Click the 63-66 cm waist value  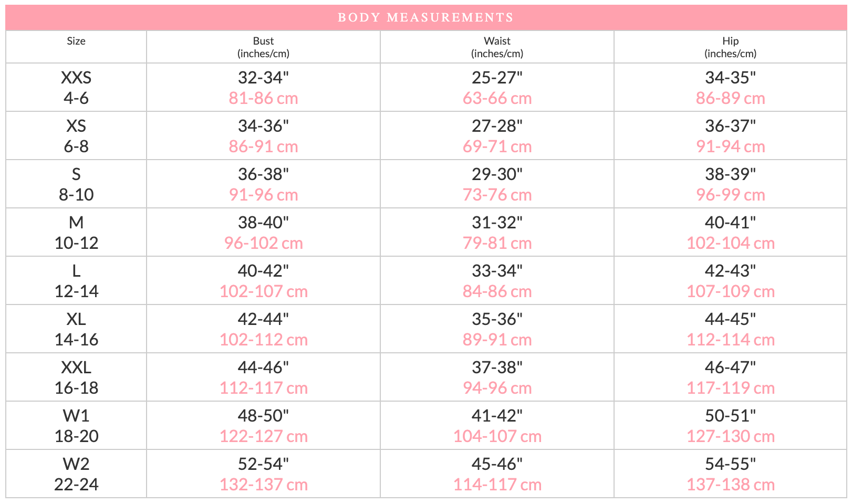coord(497,98)
